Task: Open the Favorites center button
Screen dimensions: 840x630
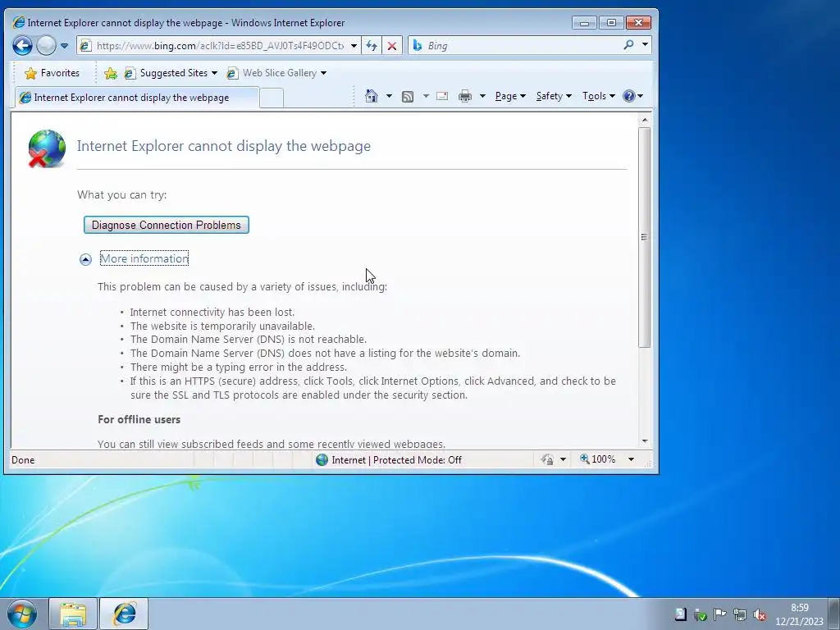Action: [x=52, y=73]
